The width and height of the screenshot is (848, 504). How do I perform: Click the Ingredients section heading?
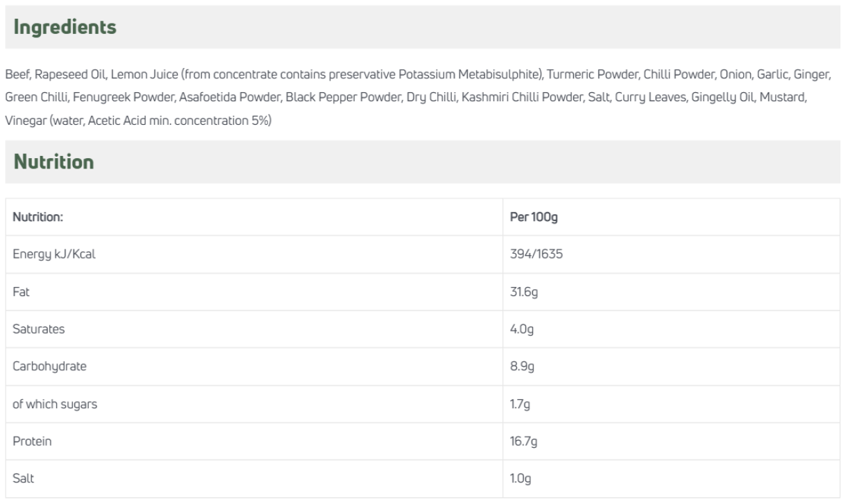(x=66, y=28)
